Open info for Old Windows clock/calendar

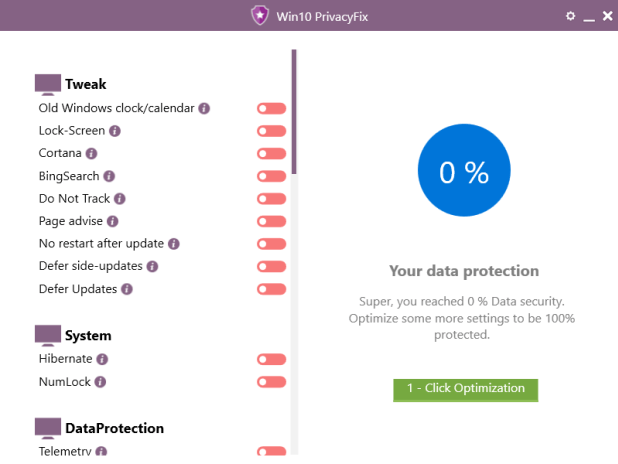(x=204, y=108)
